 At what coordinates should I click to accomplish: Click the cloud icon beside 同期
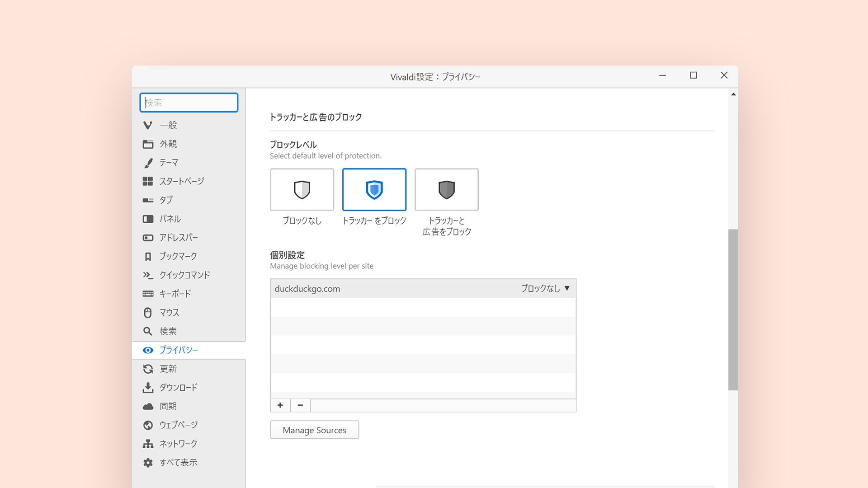click(148, 407)
